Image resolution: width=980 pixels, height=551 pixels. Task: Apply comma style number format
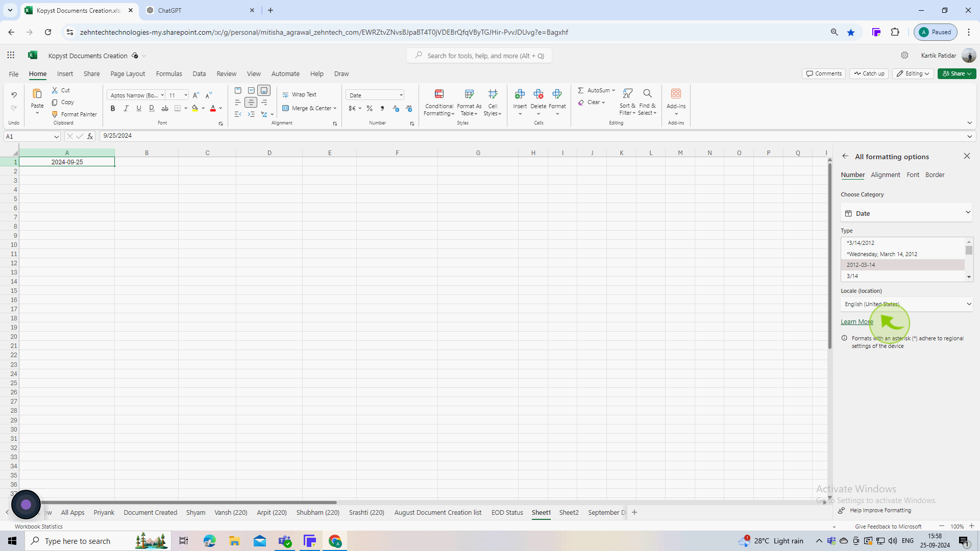pyautogui.click(x=382, y=108)
